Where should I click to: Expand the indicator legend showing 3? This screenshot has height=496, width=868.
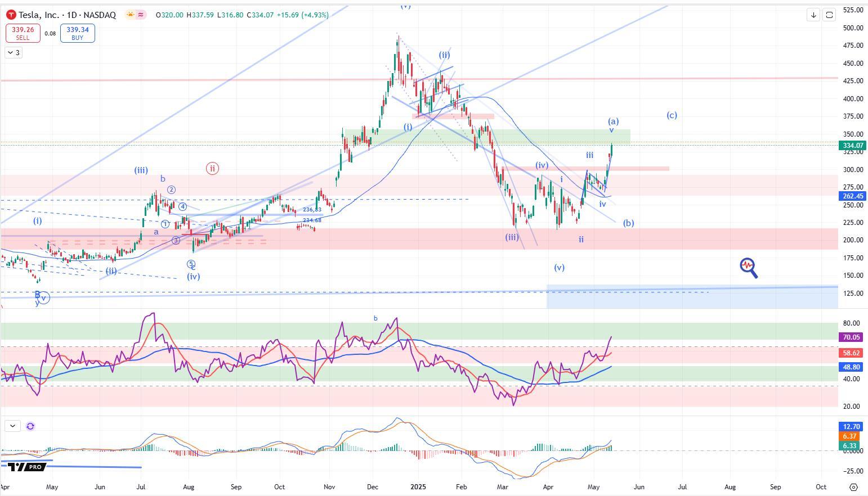point(14,52)
